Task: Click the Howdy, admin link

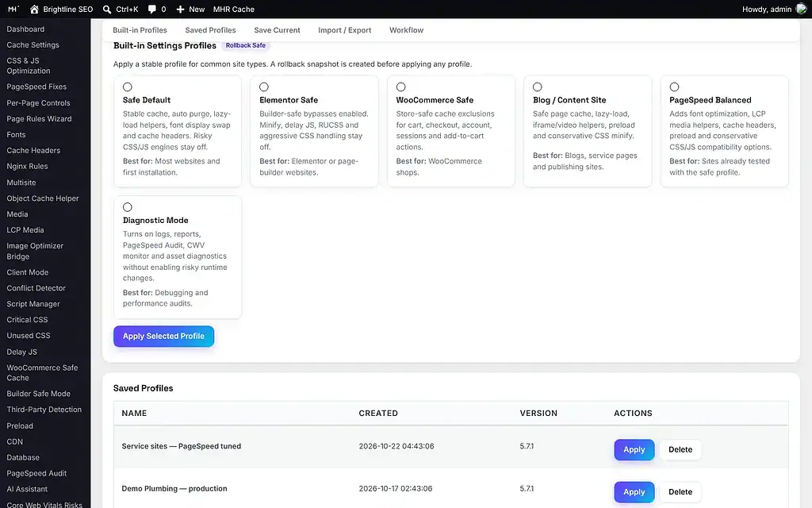Action: point(767,10)
